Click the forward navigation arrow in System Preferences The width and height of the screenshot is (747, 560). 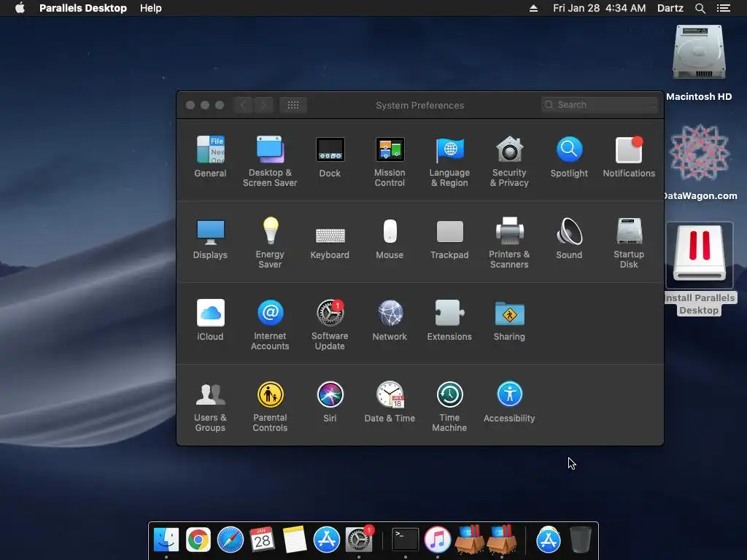[263, 105]
